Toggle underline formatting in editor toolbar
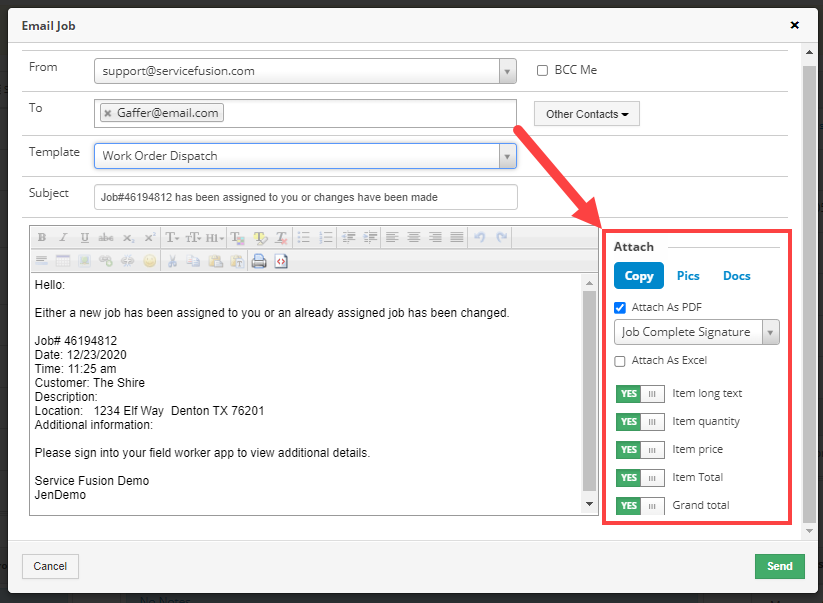This screenshot has height=603, width=823. click(85, 238)
